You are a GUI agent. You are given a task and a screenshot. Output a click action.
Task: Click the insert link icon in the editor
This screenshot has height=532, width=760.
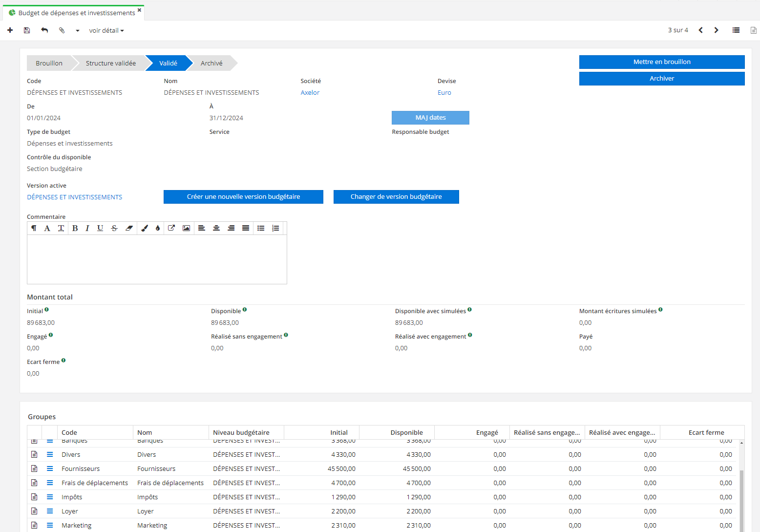point(171,228)
